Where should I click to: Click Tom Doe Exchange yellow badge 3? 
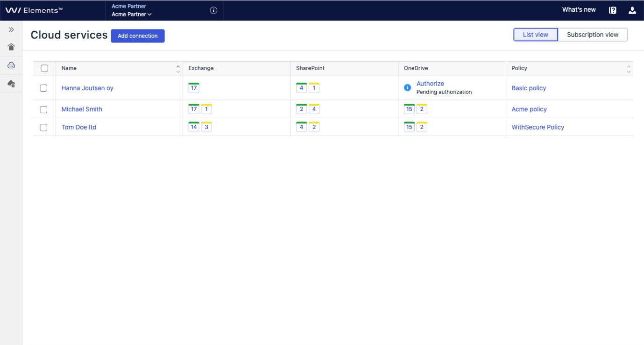coord(206,127)
